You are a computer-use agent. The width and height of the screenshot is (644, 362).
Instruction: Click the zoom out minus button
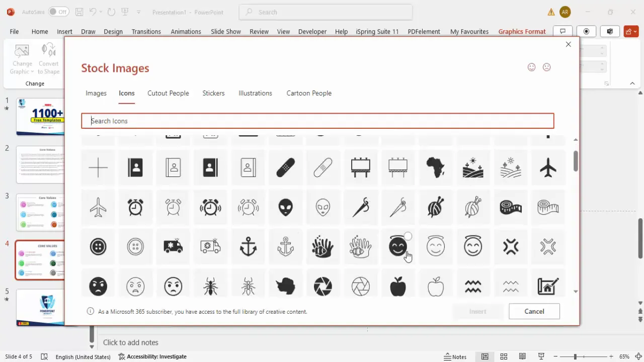pos(555,356)
